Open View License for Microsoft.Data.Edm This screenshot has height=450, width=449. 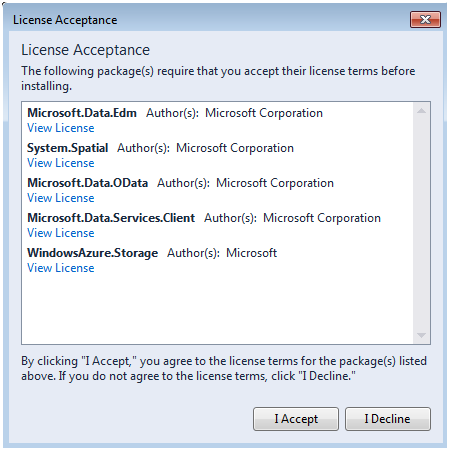click(x=61, y=128)
